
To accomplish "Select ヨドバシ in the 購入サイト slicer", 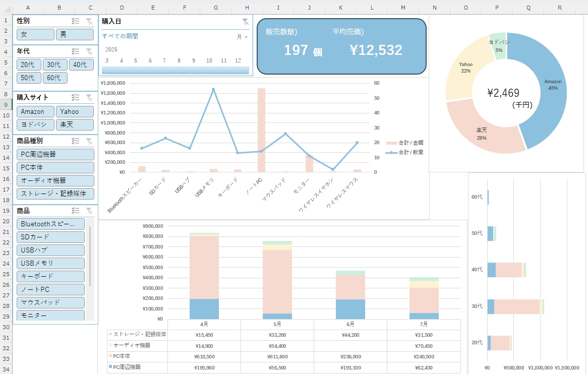I will 36,124.
